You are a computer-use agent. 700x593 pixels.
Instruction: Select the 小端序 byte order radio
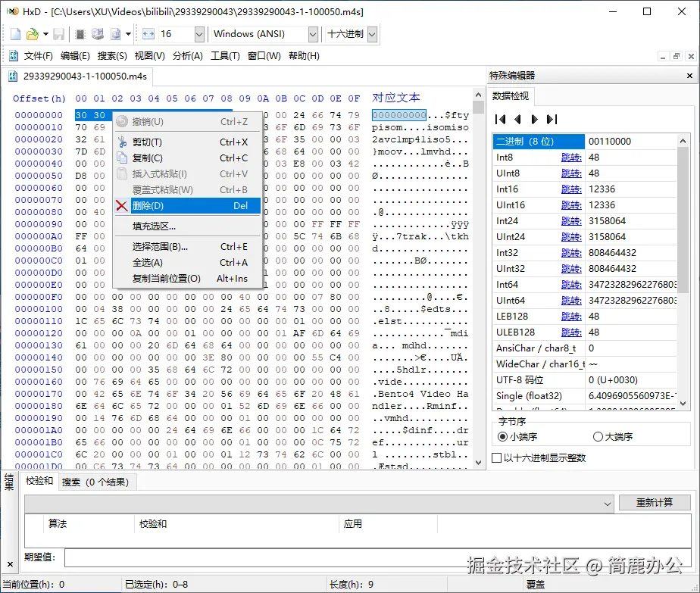coord(502,438)
